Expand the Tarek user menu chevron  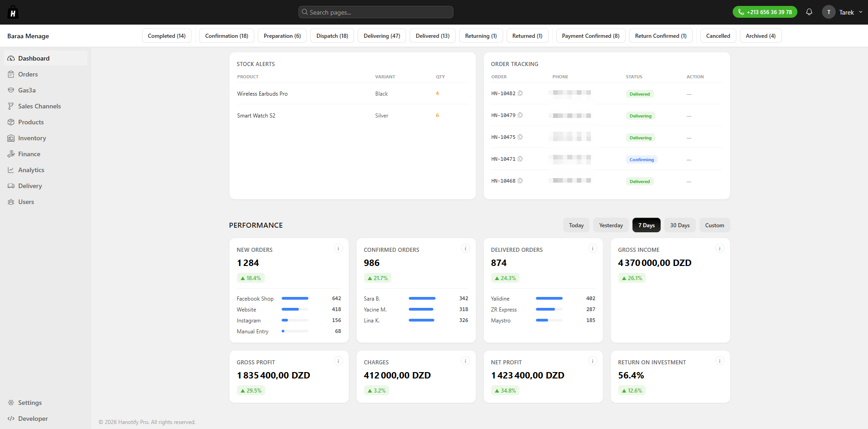tap(861, 12)
